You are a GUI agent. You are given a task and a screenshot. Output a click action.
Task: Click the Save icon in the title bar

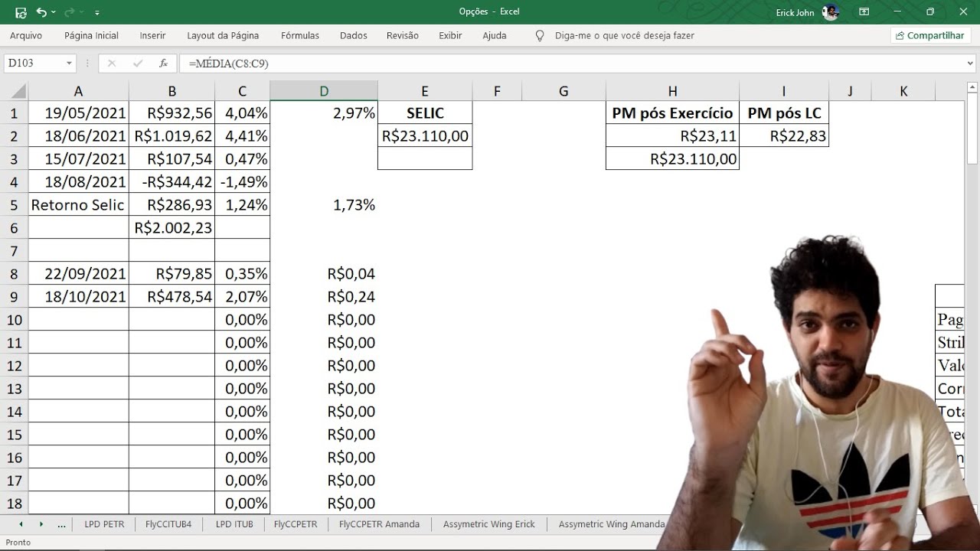point(21,12)
